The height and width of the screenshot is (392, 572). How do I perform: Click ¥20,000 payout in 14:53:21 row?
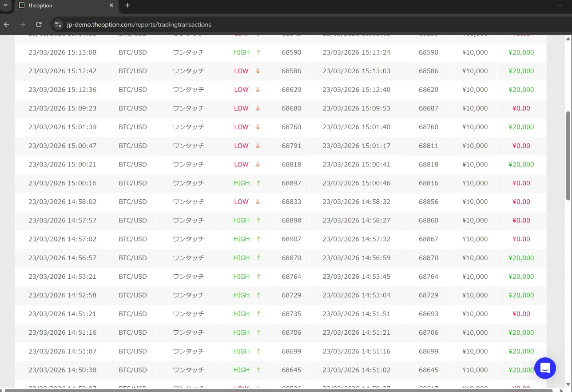(521, 277)
